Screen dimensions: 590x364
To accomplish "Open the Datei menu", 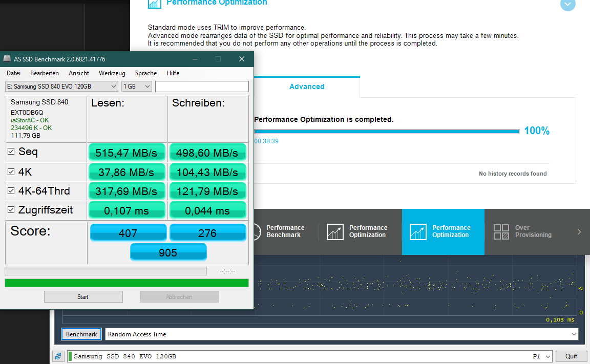I will tap(13, 73).
